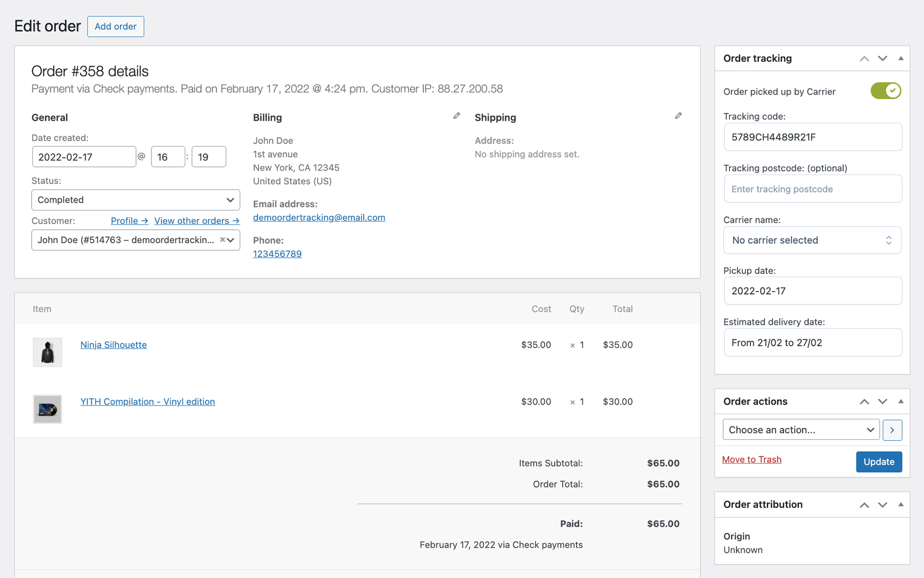Open the YITH Compilation vinyl thumbnail

click(x=47, y=409)
